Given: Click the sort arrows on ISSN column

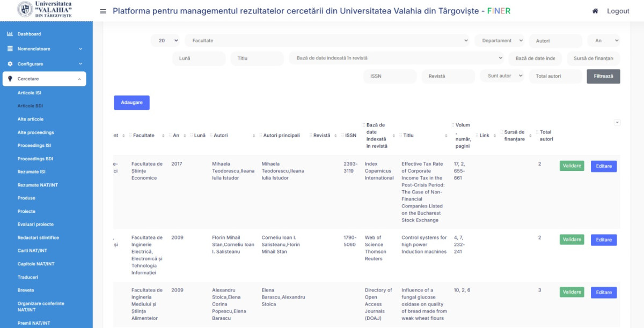Looking at the screenshot, I should [x=360, y=136].
